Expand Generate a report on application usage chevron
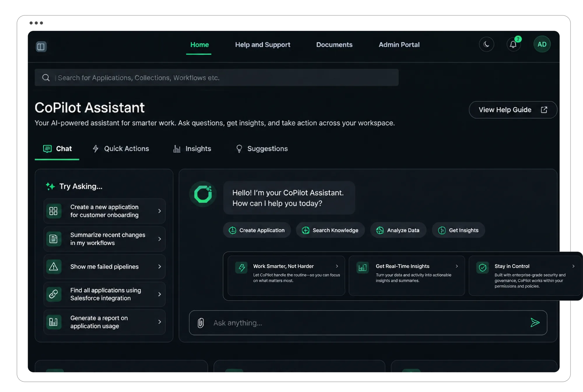This screenshot has height=392, width=583. point(159,322)
